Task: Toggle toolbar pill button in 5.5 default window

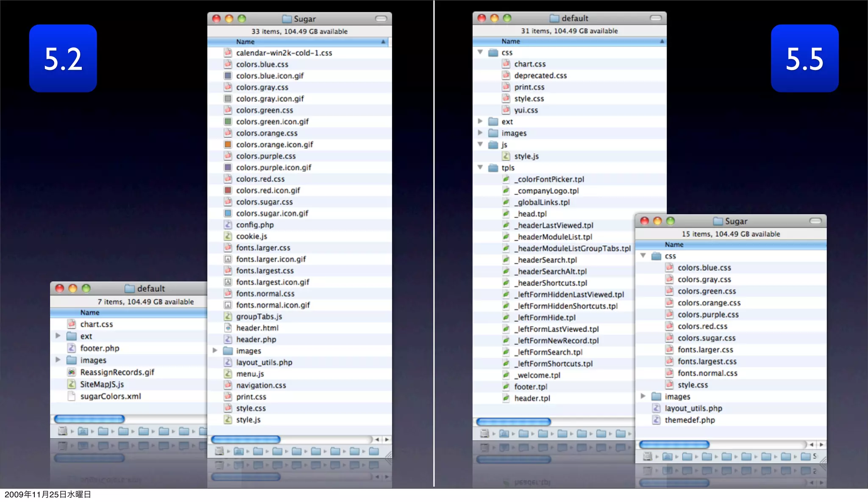Action: click(656, 18)
